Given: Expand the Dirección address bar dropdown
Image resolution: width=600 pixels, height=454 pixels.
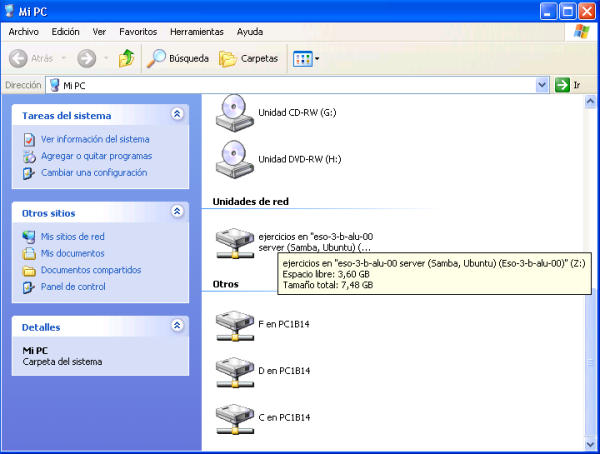Looking at the screenshot, I should point(541,85).
